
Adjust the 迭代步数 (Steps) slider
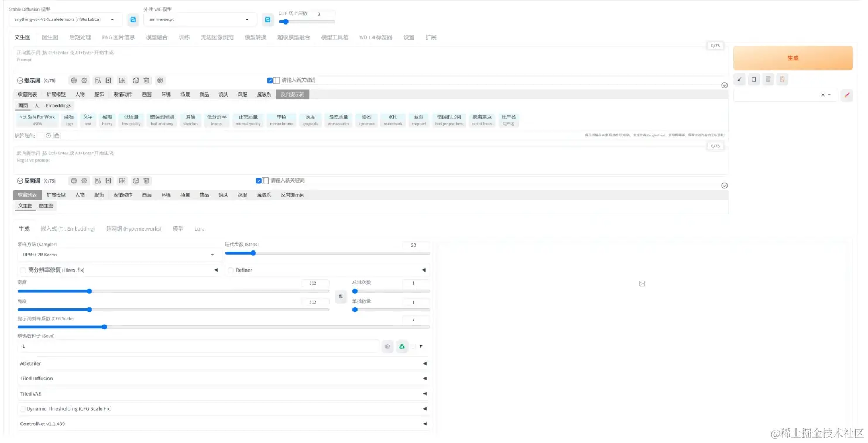point(327,253)
